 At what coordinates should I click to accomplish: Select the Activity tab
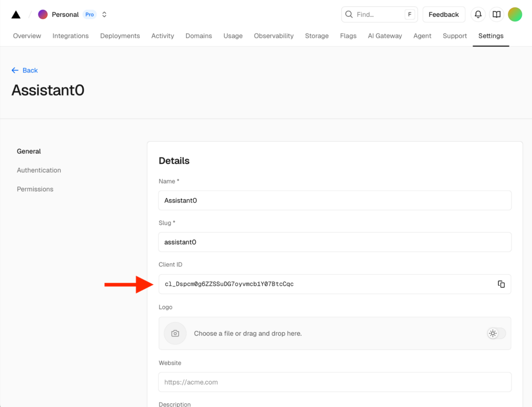click(x=163, y=36)
